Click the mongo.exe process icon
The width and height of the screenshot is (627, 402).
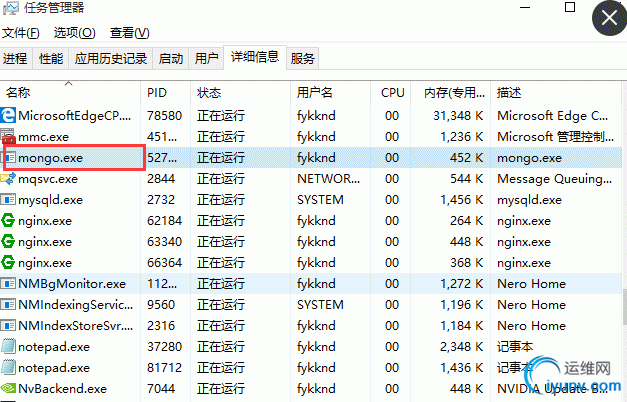click(x=10, y=158)
